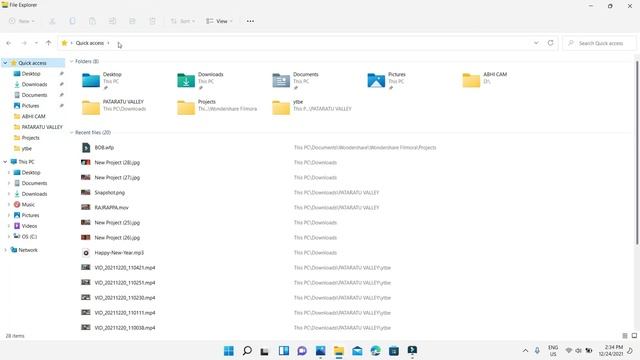
Task: Open the PATARATU VALLEY folder tile
Action: point(114,107)
